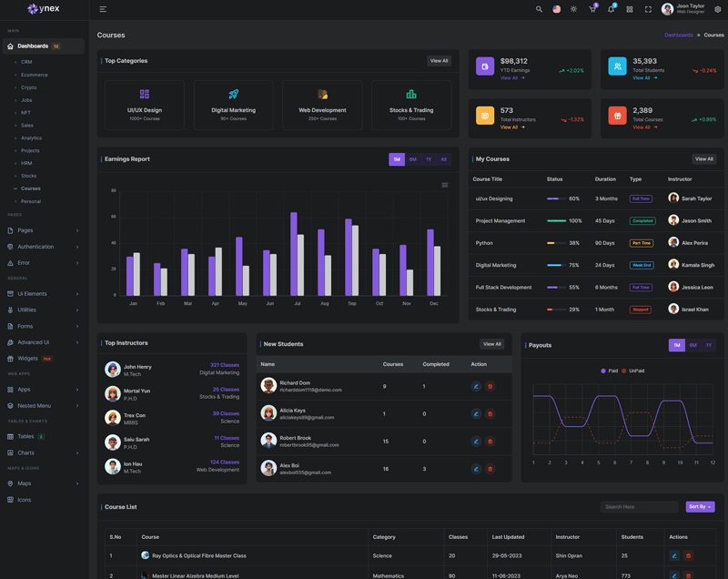Open the US flag language selector
This screenshot has height=579, width=728.
pos(556,9)
